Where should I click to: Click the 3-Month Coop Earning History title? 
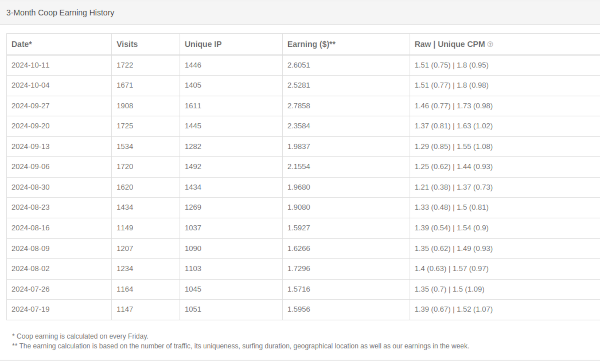coord(60,13)
